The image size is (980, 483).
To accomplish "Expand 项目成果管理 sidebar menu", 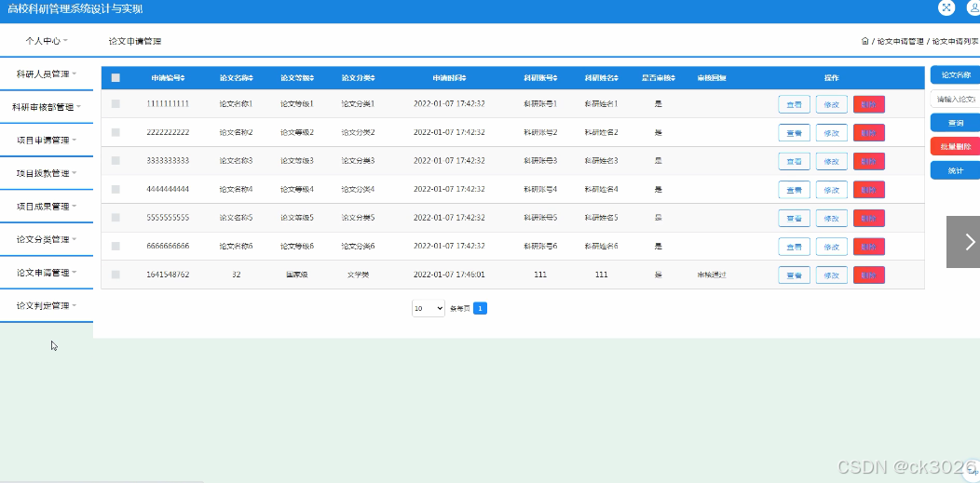I will 47,207.
